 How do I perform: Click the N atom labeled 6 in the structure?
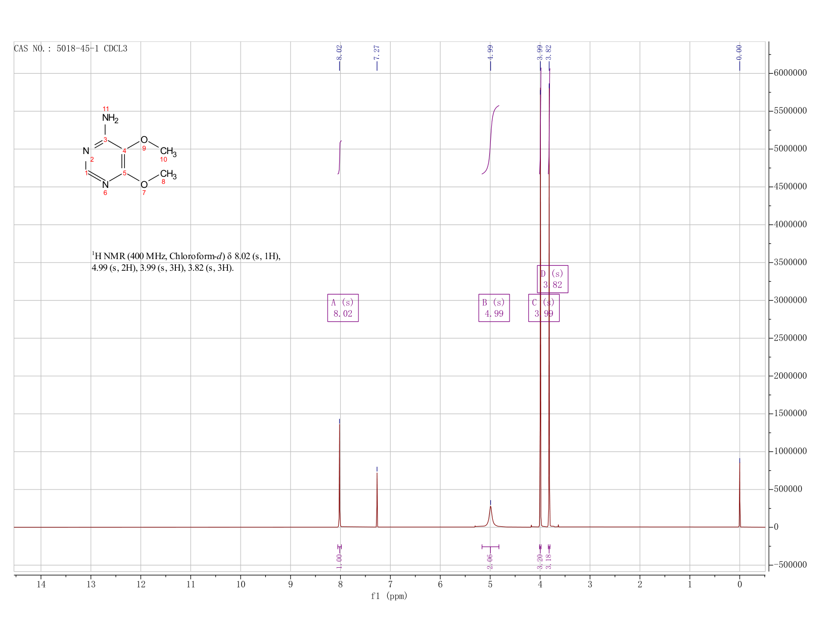tap(105, 185)
